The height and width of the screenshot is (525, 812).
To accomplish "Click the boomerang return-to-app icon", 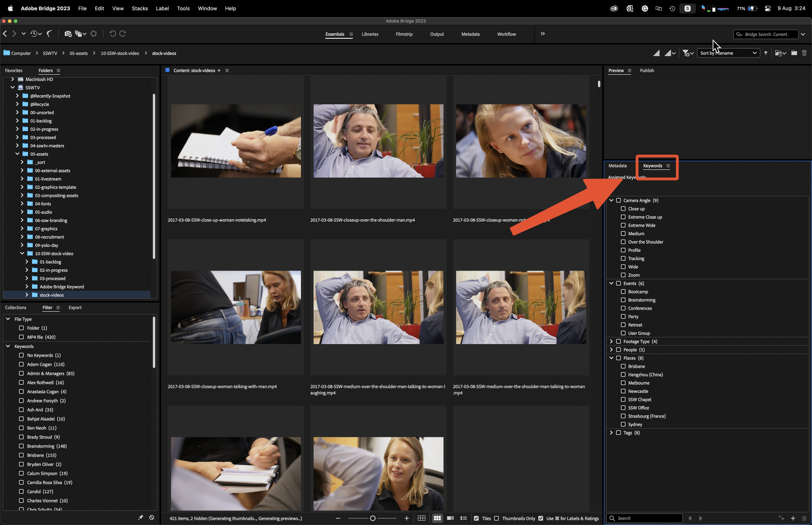I will tap(49, 34).
